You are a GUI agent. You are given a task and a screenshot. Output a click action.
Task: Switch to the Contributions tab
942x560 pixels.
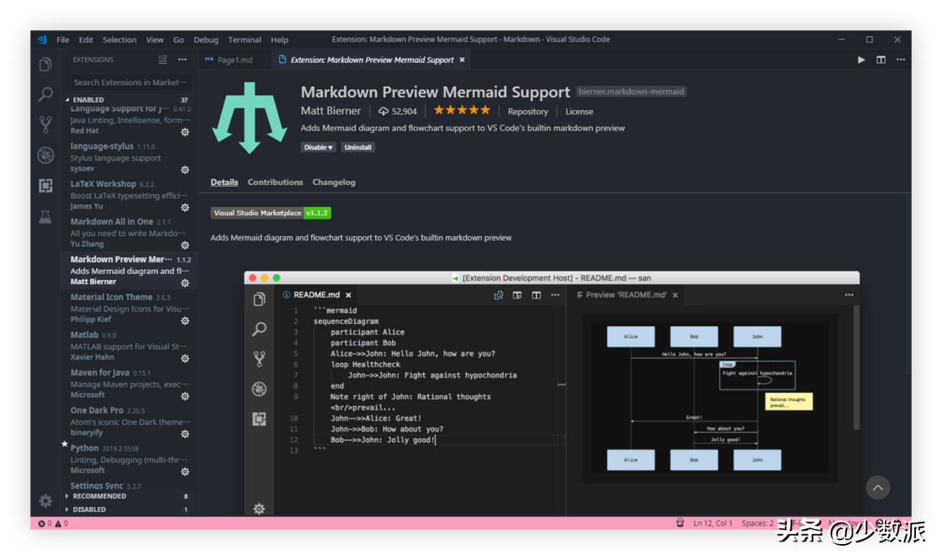point(275,182)
